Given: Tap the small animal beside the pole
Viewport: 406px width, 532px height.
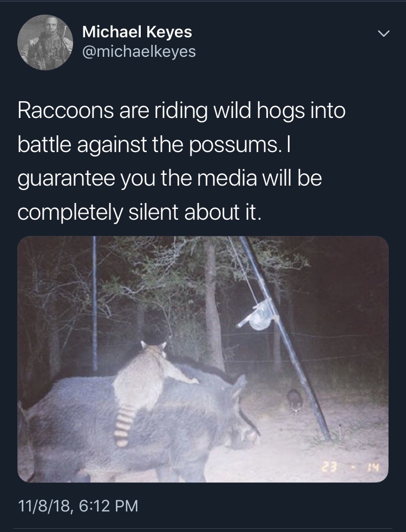Looking at the screenshot, I should (x=294, y=401).
